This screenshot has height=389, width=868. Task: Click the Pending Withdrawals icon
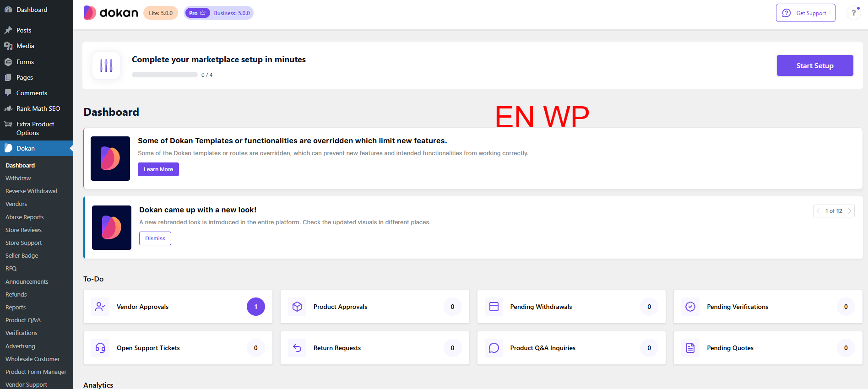click(x=494, y=307)
